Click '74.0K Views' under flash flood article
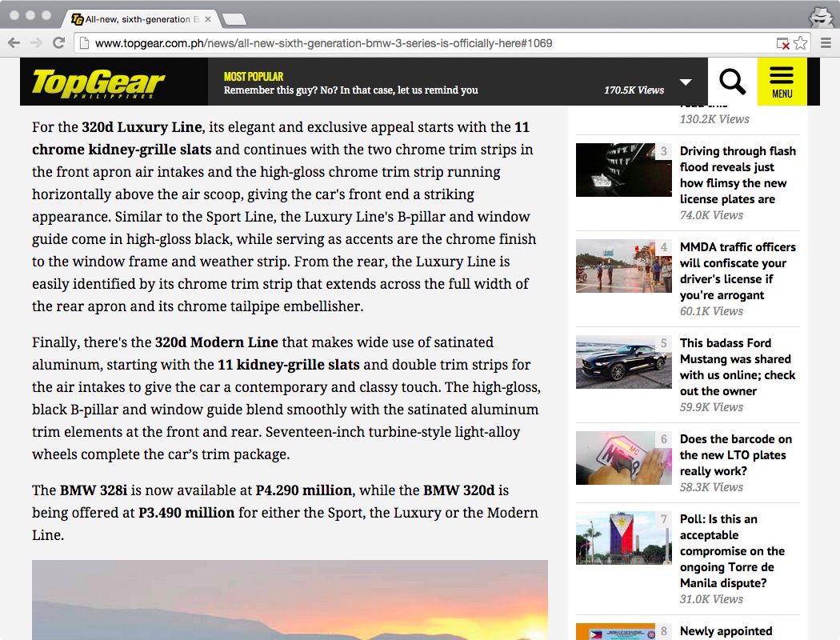840x640 pixels. click(x=711, y=215)
